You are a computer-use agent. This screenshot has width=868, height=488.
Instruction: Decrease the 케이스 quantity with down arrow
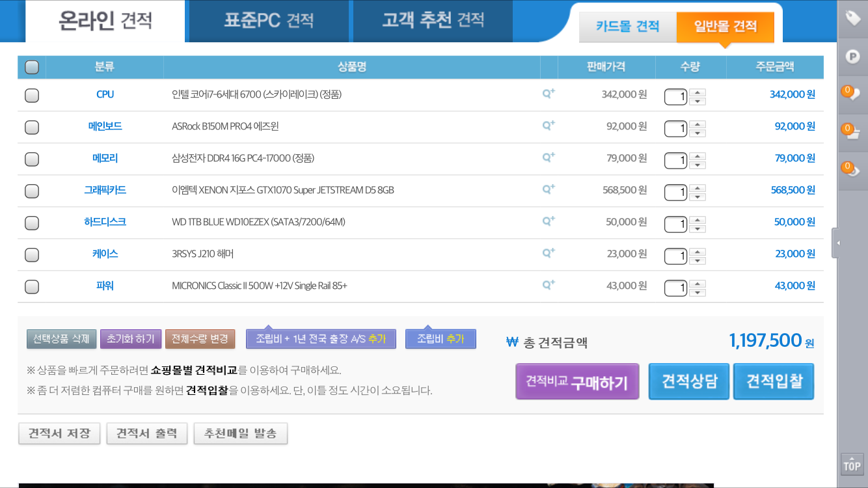(698, 261)
